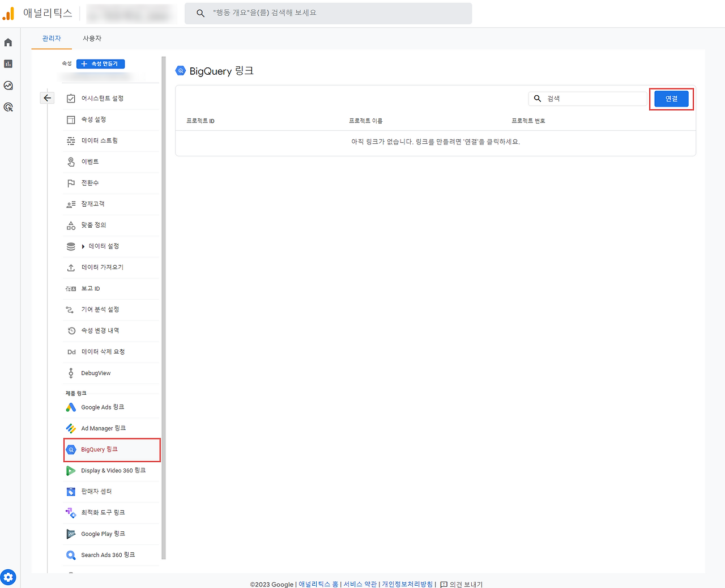Open the Advertising icon in left rail

tap(8, 107)
